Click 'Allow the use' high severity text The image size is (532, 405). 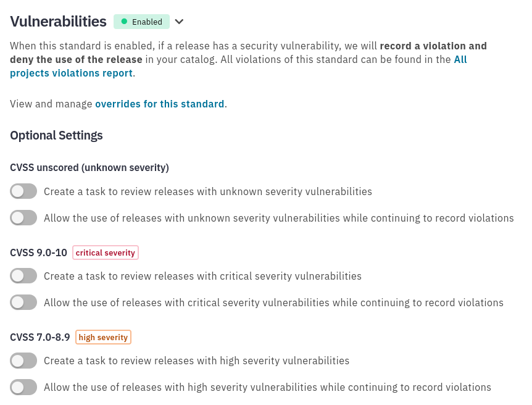click(267, 387)
